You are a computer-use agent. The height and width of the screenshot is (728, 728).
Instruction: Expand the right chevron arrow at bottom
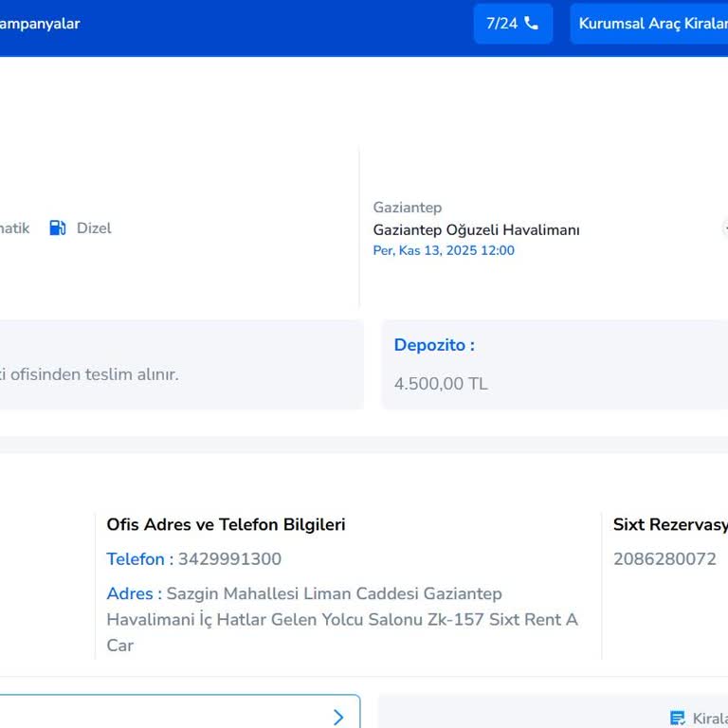338,717
